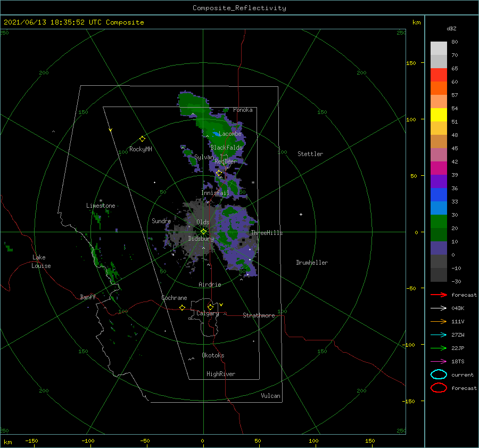This screenshot has width=479, height=448.
Task: Click the Calgary city label
Action: [208, 313]
